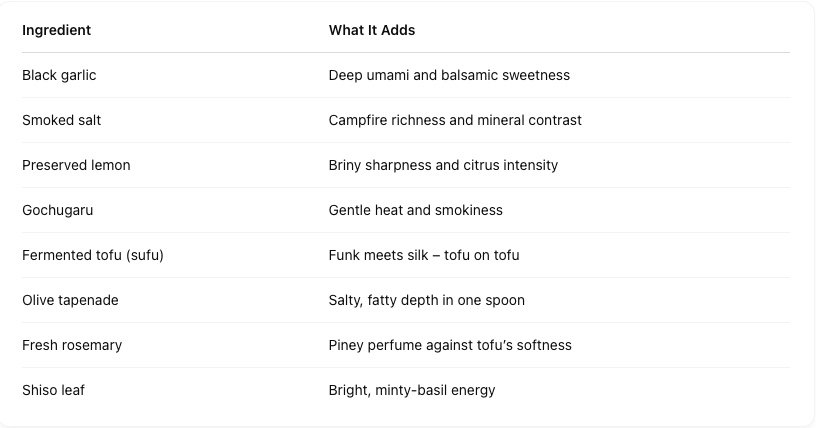
Task: Select the Gochugaru cell
Action: [x=57, y=210]
